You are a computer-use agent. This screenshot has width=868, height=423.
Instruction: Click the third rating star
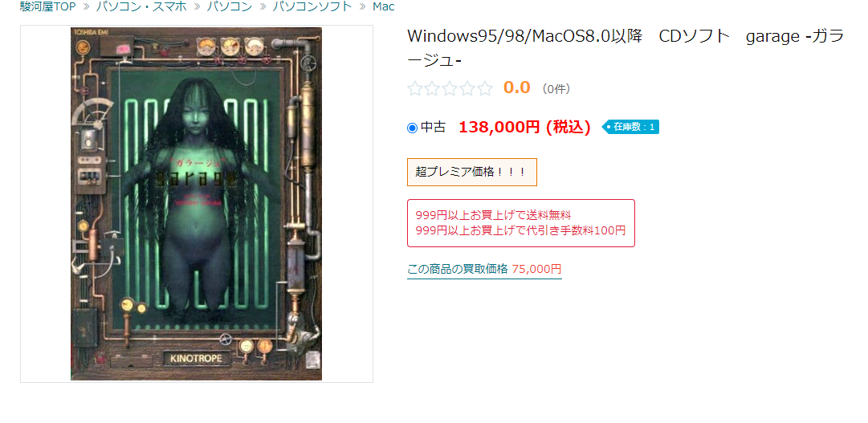(450, 88)
